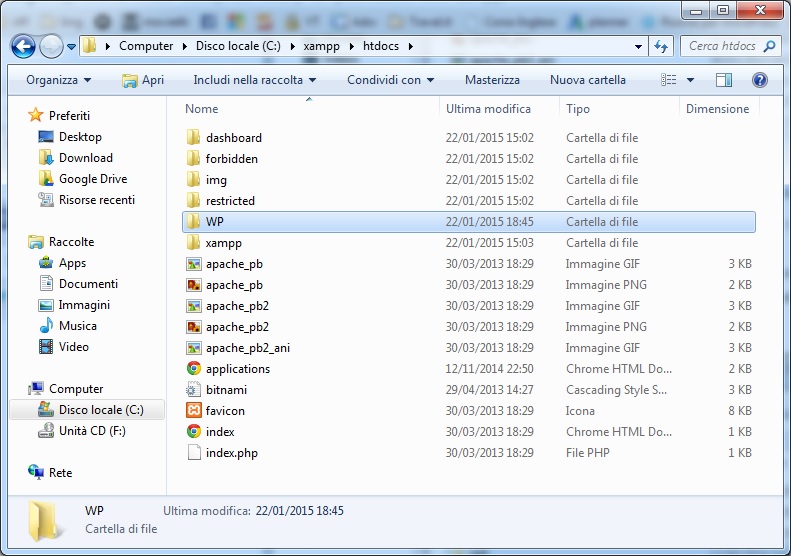Click the favicon XAMPP icon file
The image size is (791, 556).
tap(194, 410)
